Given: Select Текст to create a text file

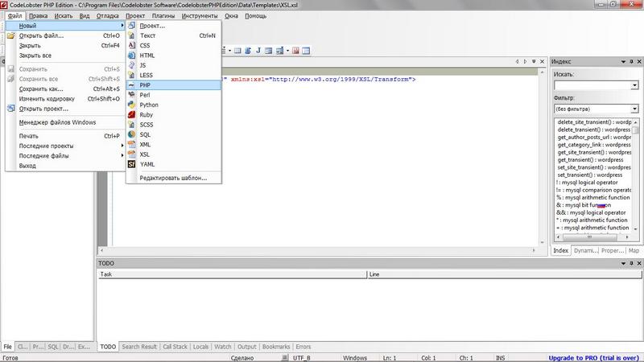Looking at the screenshot, I should tap(174, 35).
